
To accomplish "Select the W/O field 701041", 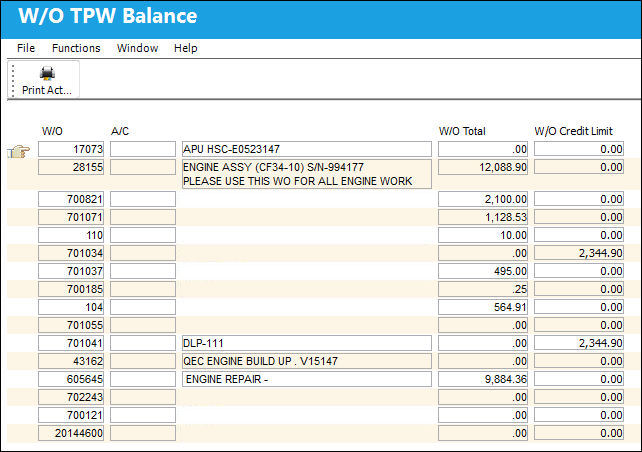I will point(71,343).
